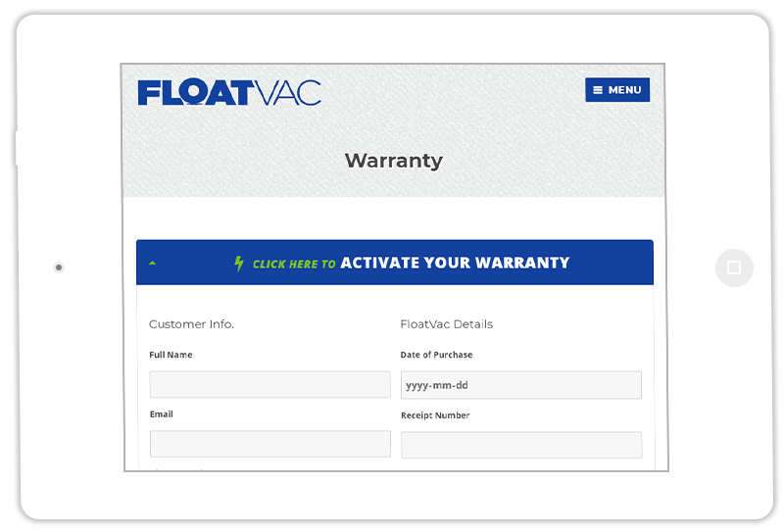This screenshot has height=532, width=784.
Task: Click the 'Full Name' field label
Action: click(171, 355)
